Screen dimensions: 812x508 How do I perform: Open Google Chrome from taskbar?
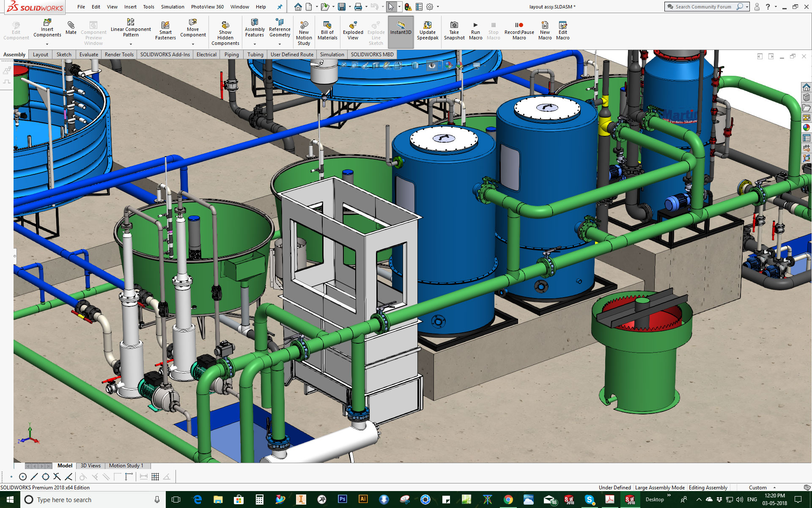[508, 500]
